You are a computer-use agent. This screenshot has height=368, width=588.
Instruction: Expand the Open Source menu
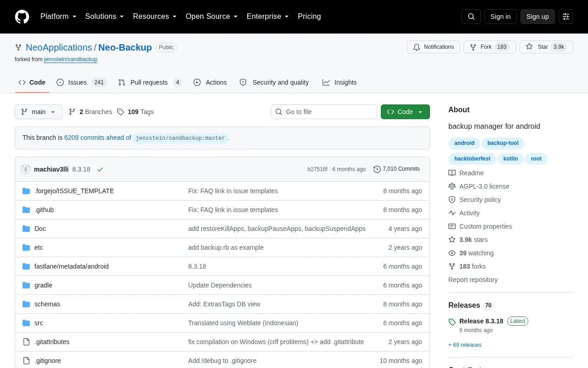212,17
